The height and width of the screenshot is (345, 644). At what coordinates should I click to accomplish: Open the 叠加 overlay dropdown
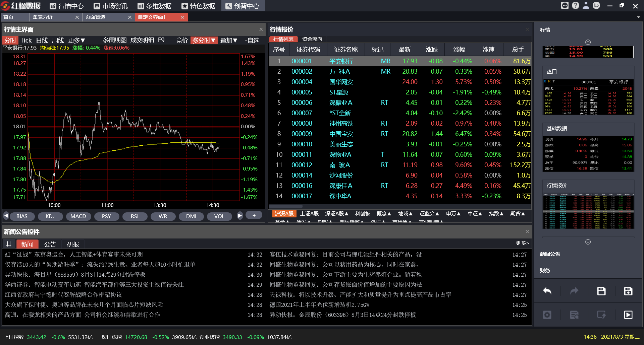pyautogui.click(x=229, y=40)
